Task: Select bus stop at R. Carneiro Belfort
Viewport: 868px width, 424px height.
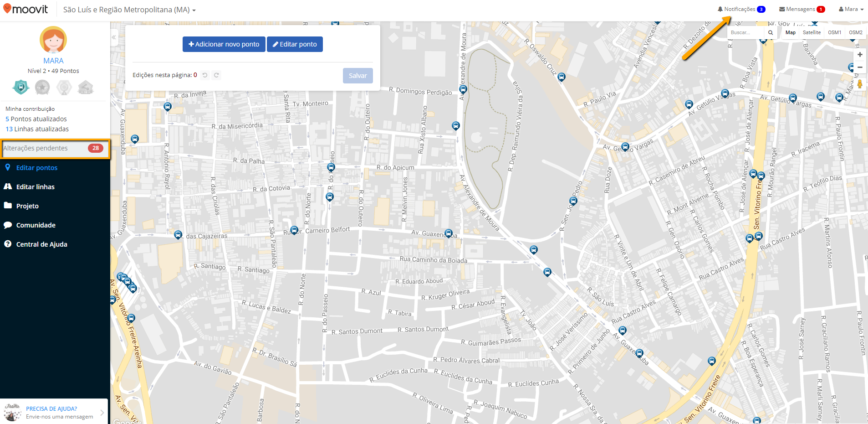Action: 294,230
